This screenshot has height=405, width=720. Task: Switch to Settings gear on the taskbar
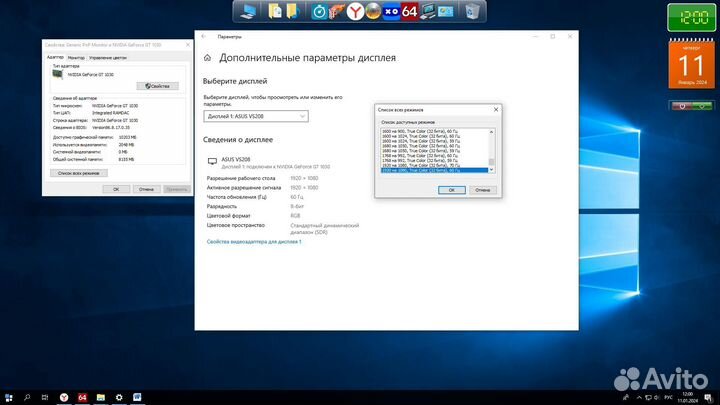[119, 397]
